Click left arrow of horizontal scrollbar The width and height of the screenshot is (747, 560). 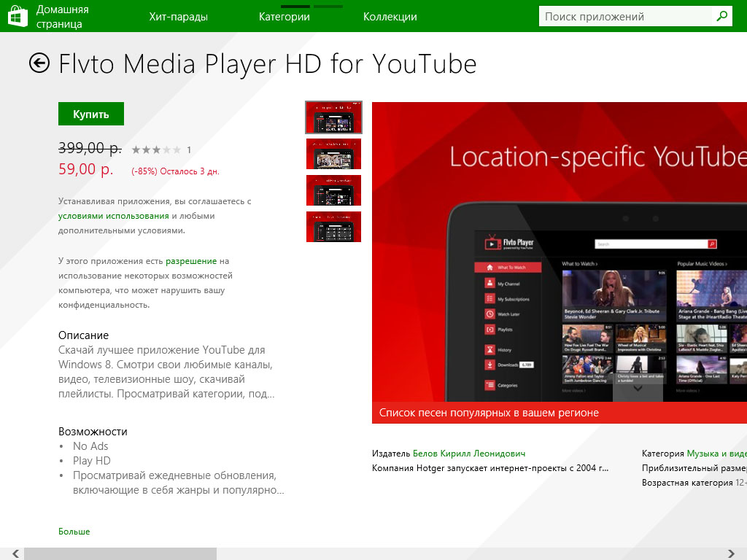tap(15, 553)
